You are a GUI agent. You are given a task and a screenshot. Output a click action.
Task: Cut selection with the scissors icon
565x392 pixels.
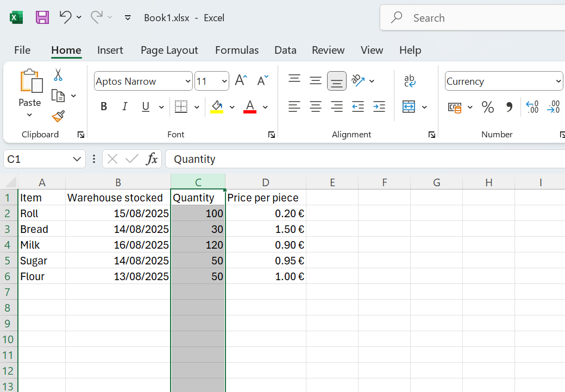58,74
